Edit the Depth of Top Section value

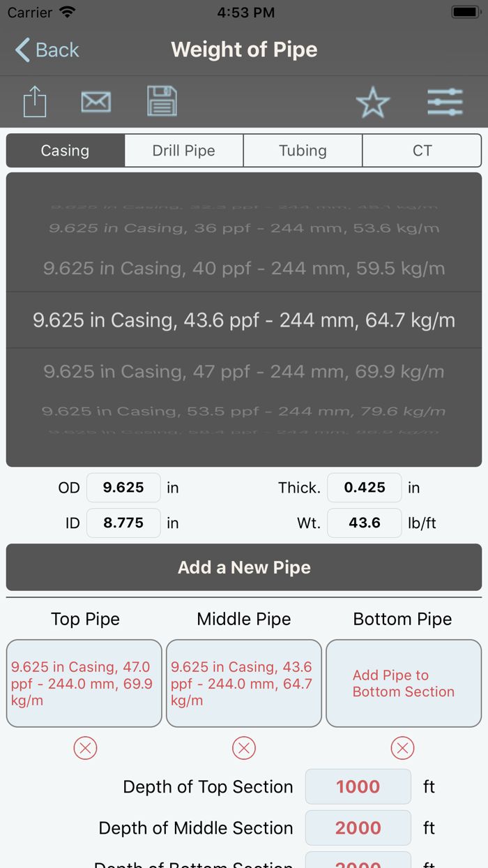(x=358, y=786)
